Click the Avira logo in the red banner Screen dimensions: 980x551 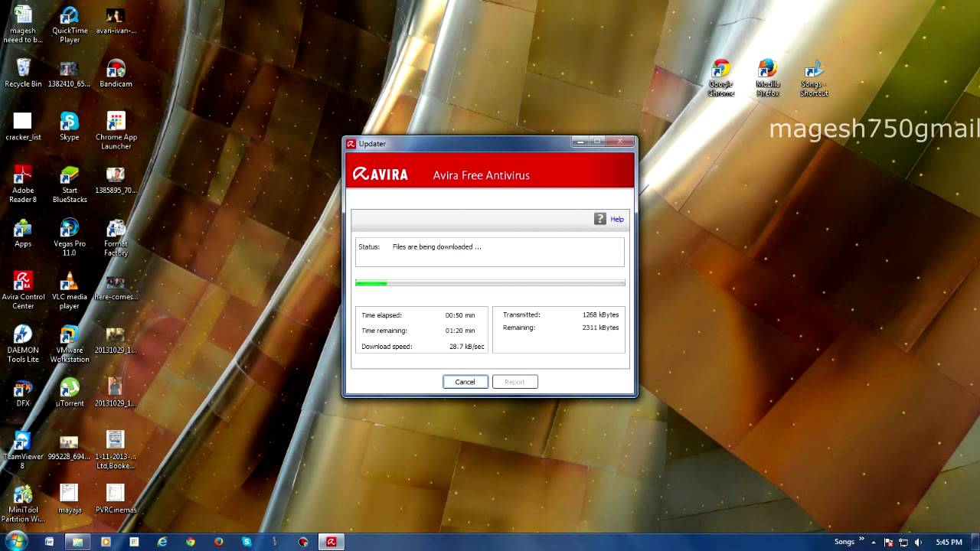[x=381, y=174]
